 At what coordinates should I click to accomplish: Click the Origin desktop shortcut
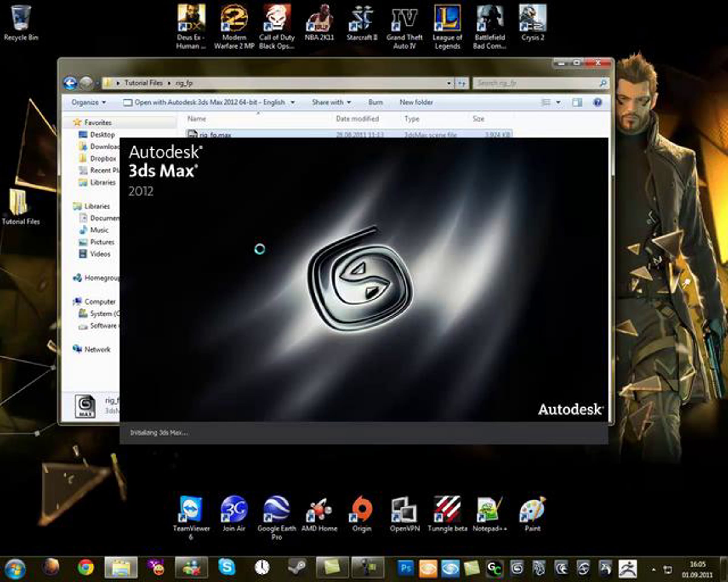(x=362, y=514)
